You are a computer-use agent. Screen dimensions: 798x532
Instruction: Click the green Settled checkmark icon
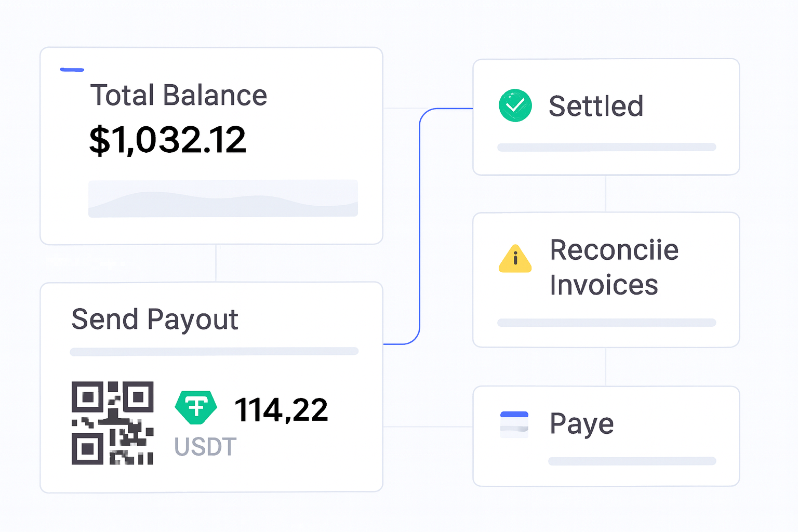(x=515, y=105)
